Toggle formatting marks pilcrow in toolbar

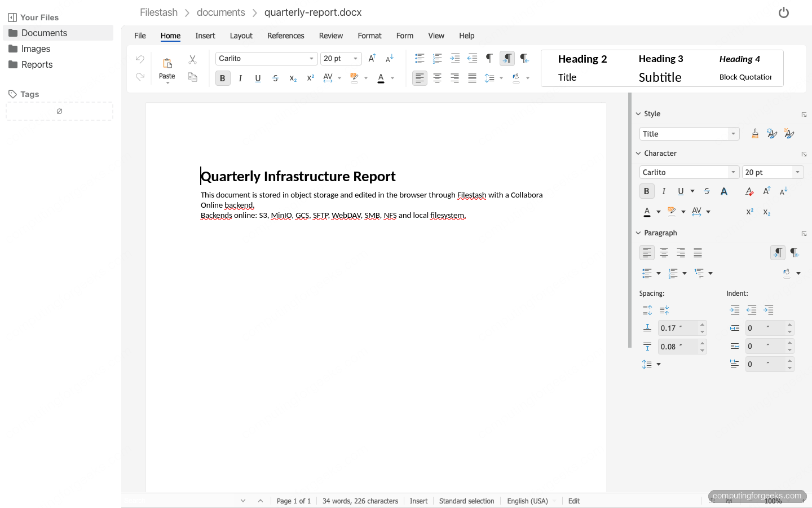[x=489, y=58]
